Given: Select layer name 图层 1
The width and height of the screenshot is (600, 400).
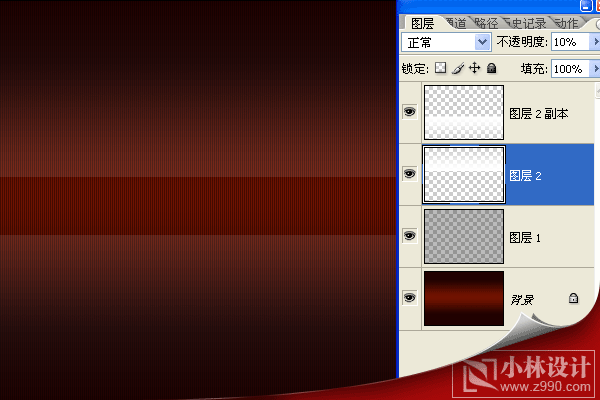Looking at the screenshot, I should coord(525,238).
